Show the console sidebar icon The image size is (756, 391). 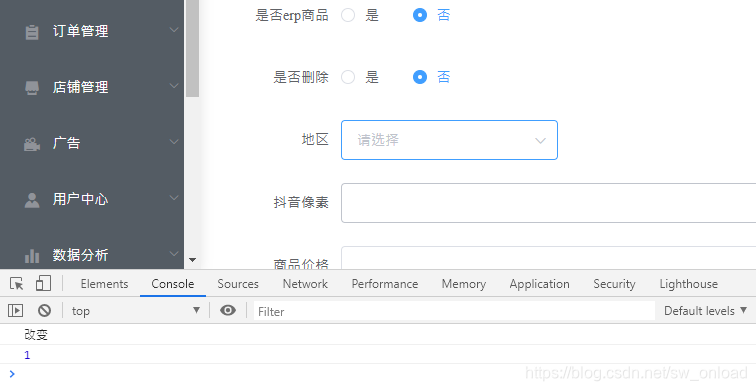[15, 310]
